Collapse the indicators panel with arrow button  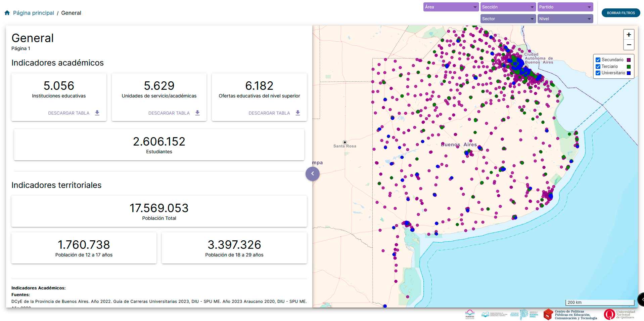tap(312, 174)
